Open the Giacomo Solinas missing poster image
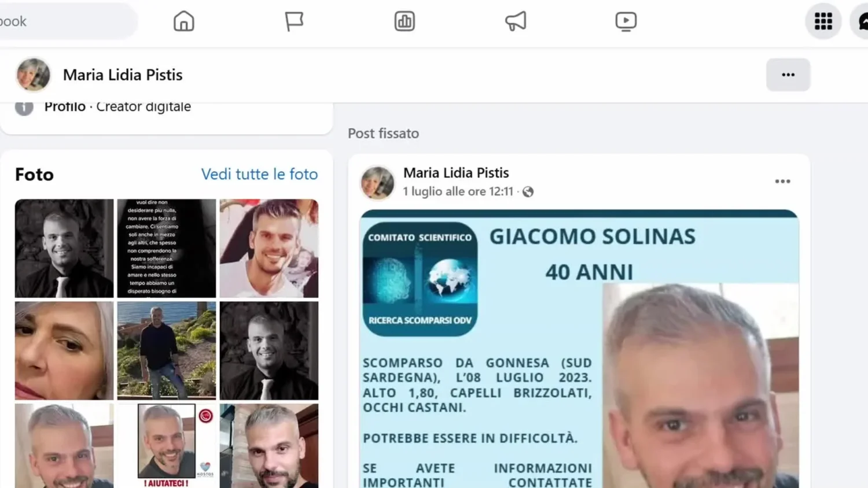Image resolution: width=868 pixels, height=488 pixels. 579,349
